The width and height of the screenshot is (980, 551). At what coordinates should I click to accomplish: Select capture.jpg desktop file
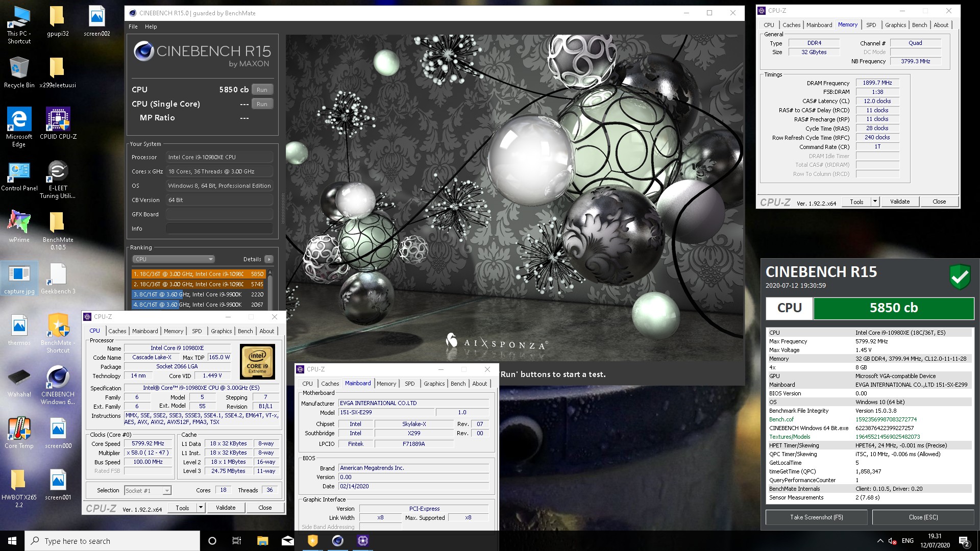19,279
